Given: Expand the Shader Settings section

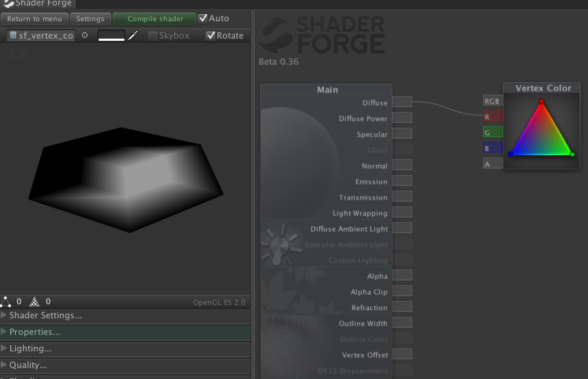Looking at the screenshot, I should click(x=125, y=315).
